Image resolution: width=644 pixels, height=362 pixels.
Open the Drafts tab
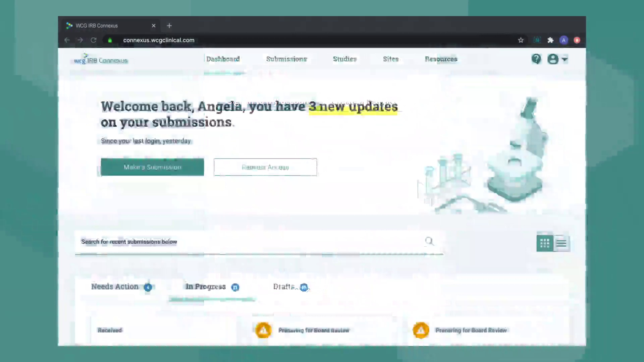[284, 287]
